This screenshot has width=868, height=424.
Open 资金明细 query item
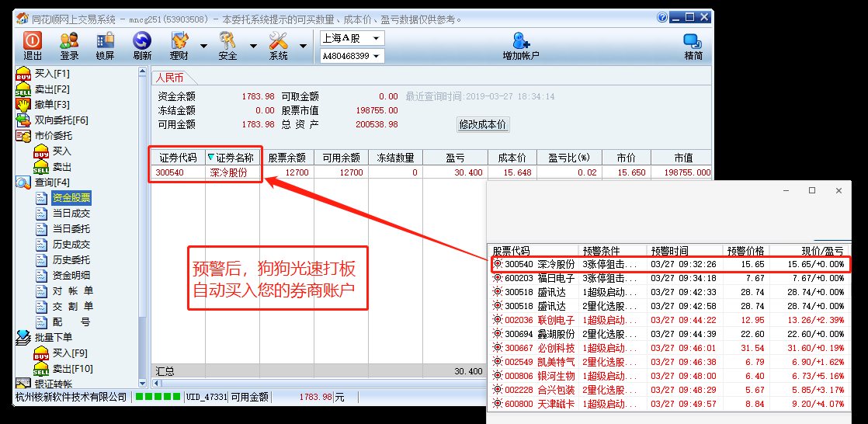[71, 275]
